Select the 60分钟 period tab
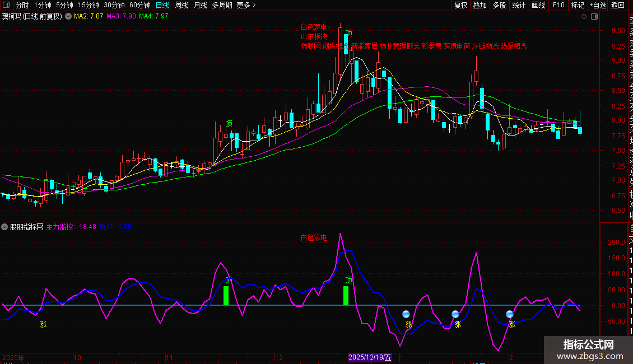 (139, 5)
